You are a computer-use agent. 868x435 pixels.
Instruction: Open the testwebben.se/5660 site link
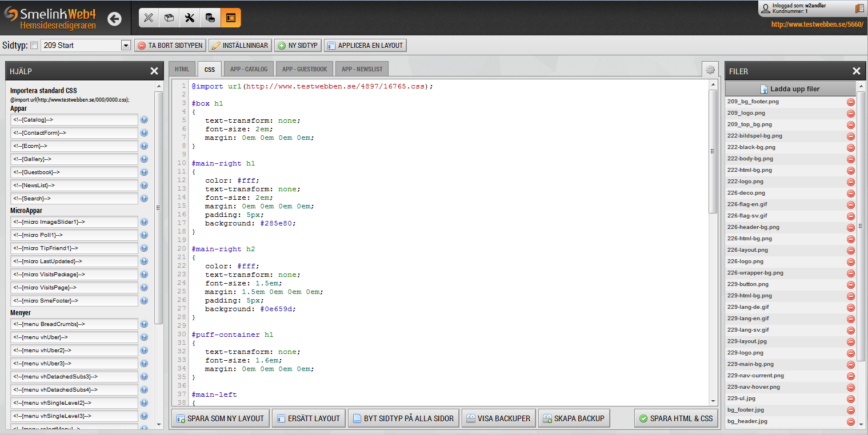[817, 25]
